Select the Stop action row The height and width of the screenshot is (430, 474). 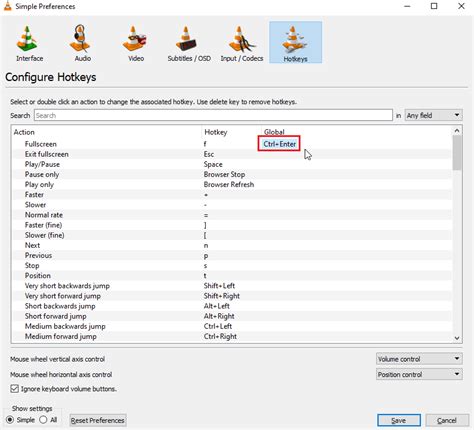(x=232, y=266)
